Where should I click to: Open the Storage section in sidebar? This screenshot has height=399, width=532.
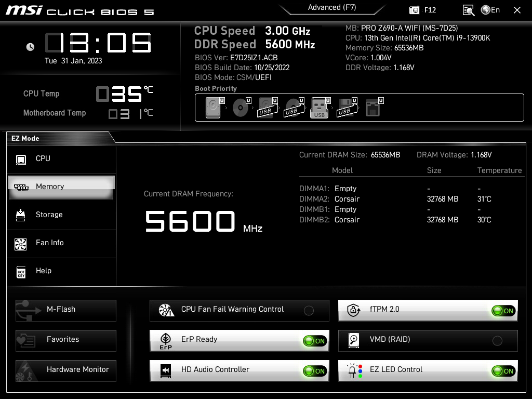pos(61,215)
